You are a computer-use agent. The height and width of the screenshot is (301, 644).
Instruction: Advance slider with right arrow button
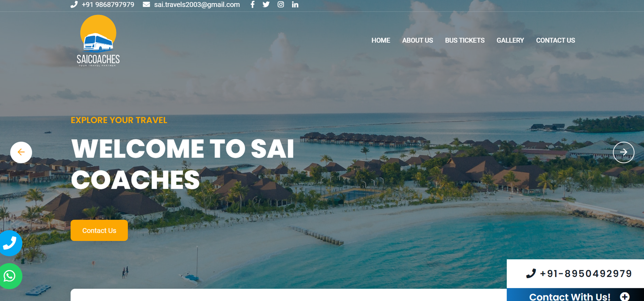coord(624,152)
